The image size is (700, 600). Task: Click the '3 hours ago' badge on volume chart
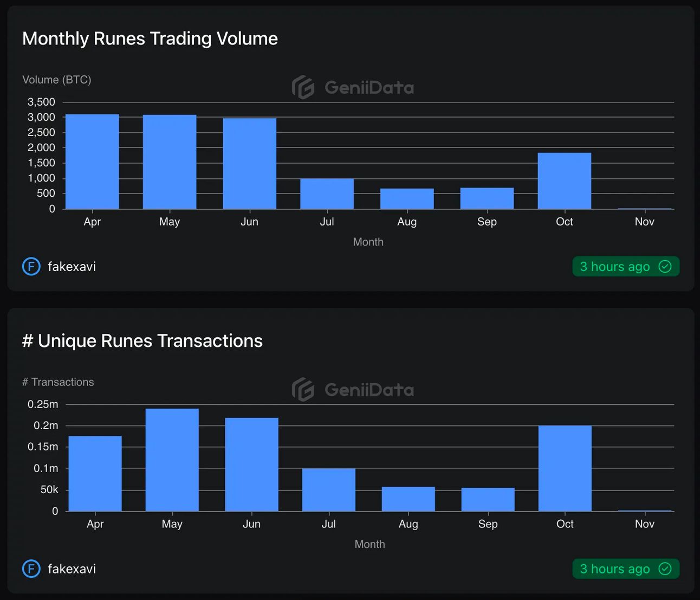coord(626,266)
